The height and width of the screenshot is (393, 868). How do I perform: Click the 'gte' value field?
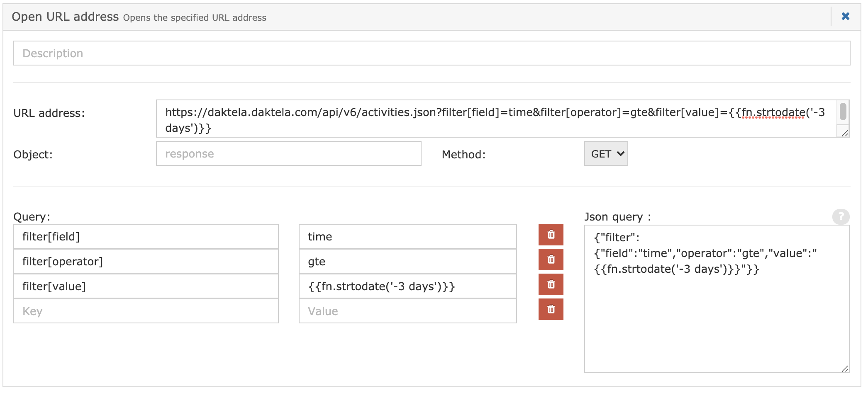pos(407,262)
